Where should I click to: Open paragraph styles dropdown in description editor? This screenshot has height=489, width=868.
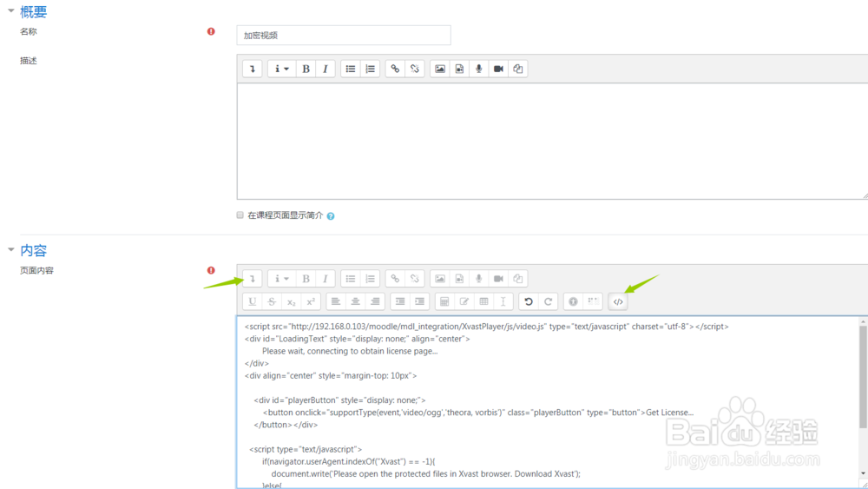(281, 69)
